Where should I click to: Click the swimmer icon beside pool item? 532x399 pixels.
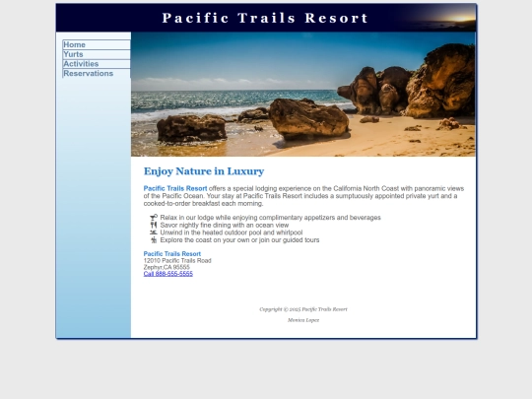154,233
